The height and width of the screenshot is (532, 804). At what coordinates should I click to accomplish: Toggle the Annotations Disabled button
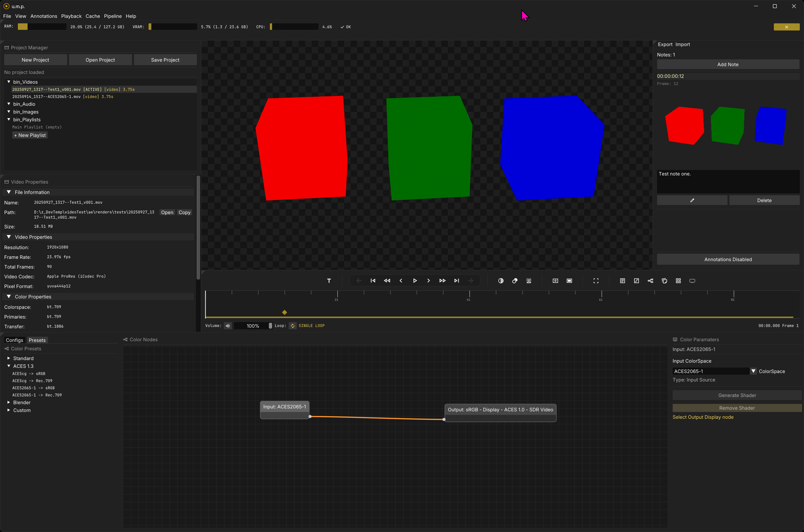click(728, 259)
